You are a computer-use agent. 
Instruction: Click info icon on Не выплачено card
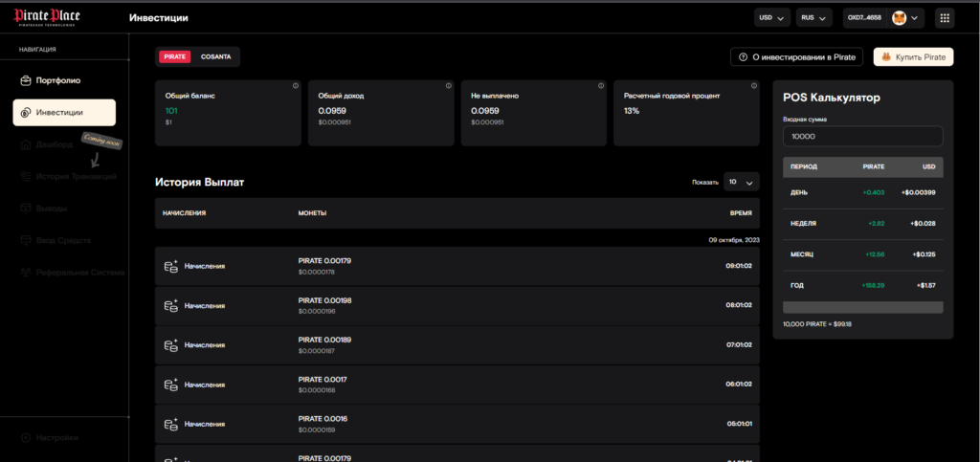click(601, 86)
